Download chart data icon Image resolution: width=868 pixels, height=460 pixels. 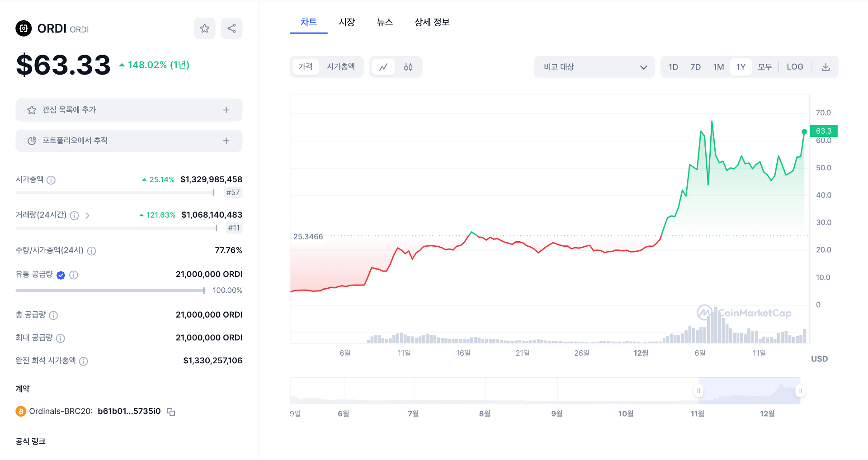[x=826, y=67]
